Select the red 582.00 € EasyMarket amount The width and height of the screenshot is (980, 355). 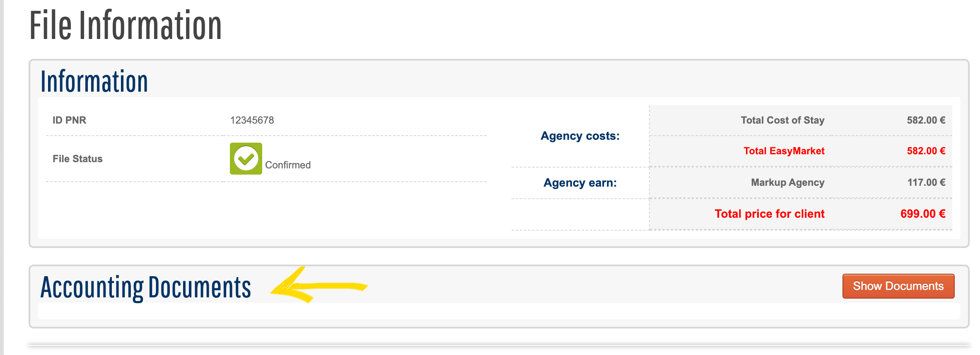[926, 151]
